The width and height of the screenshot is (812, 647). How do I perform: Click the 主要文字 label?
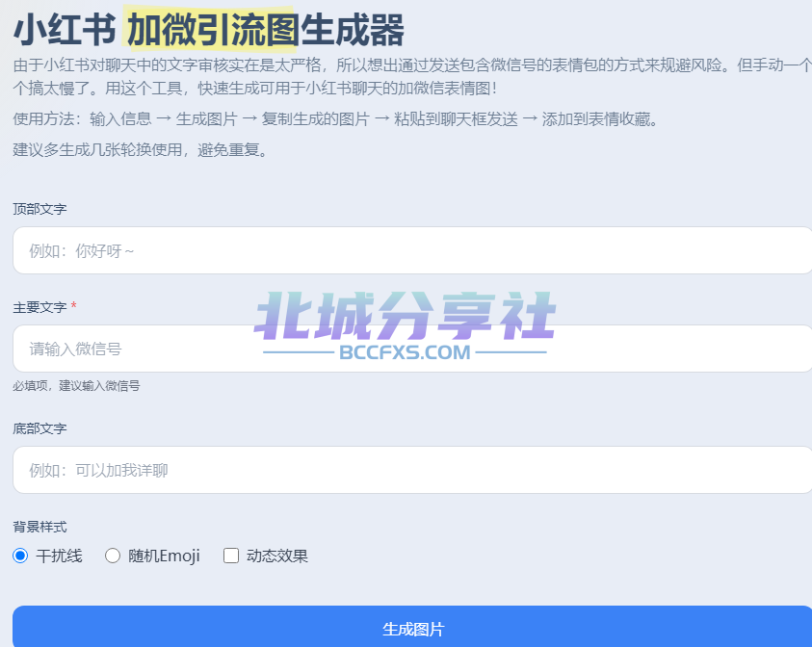point(39,307)
